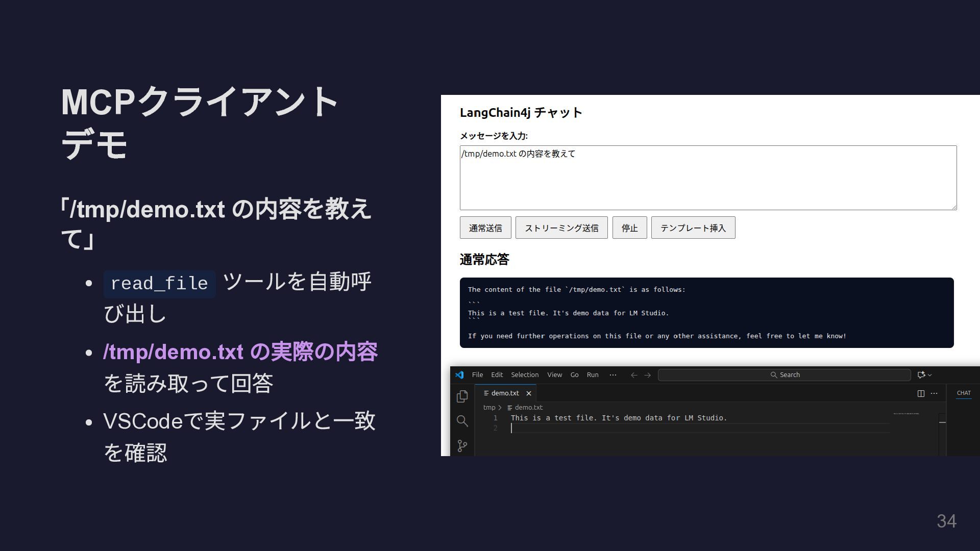Viewport: 980px width, 551px height.
Task: Open editor More Actions ellipsis
Action: point(934,393)
